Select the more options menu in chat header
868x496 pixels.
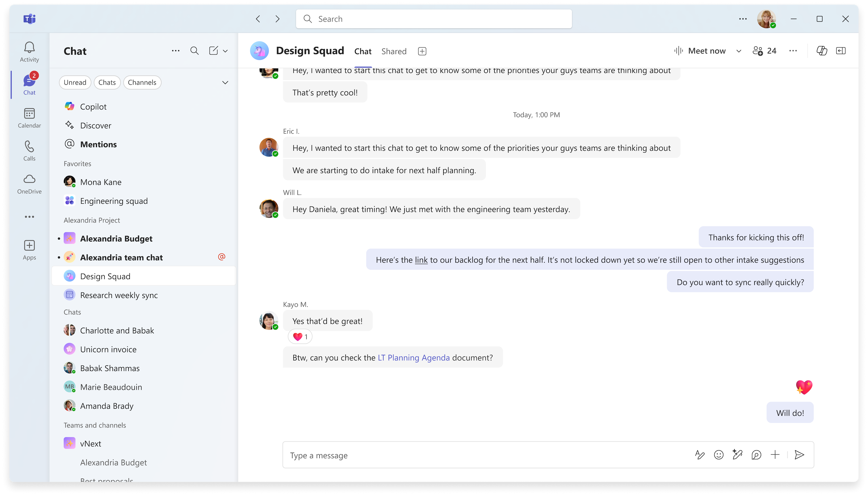click(793, 51)
